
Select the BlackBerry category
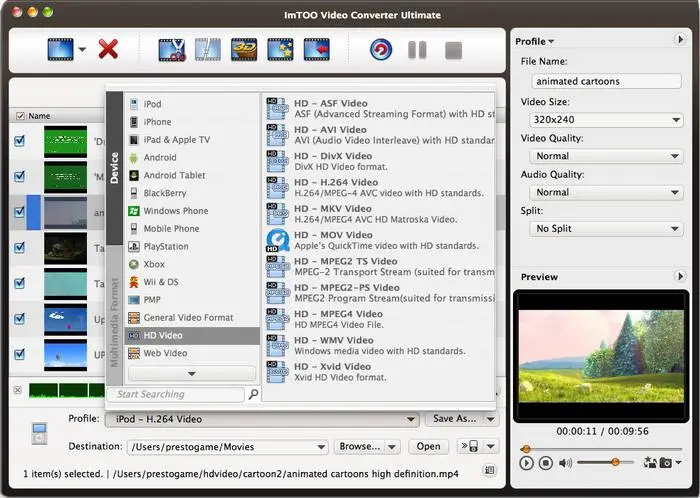tap(192, 193)
